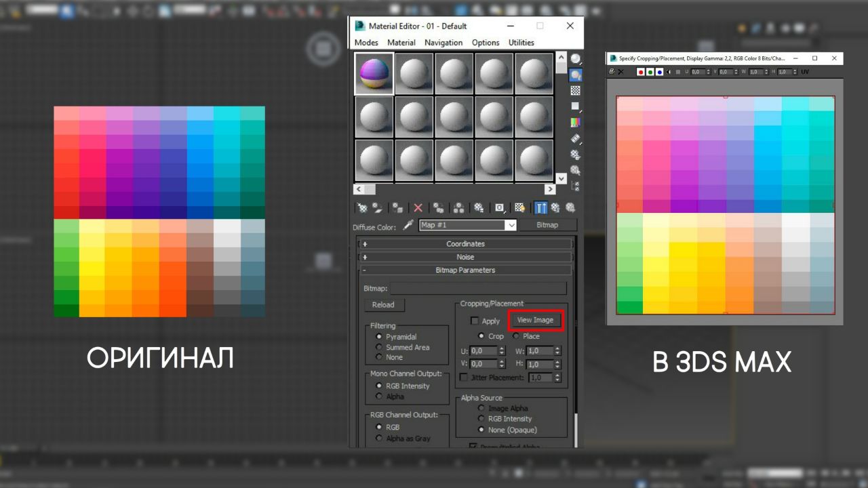The image size is (868, 488).
Task: Click the Go to Parent icon
Action: pos(555,207)
